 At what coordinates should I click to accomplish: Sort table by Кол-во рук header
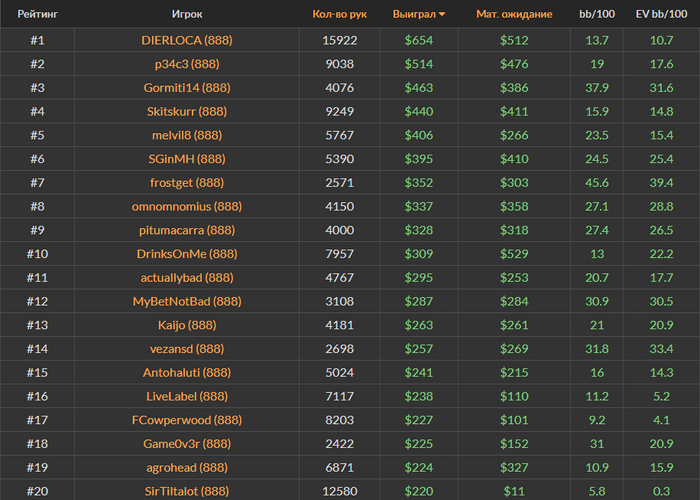tap(339, 14)
